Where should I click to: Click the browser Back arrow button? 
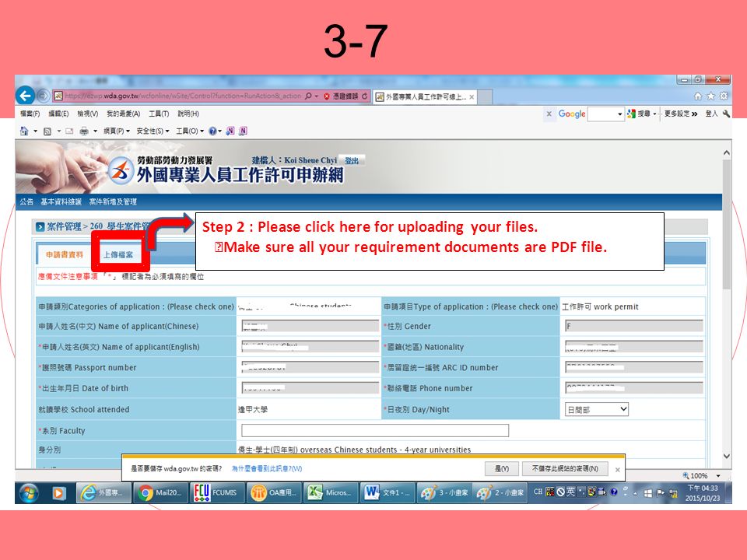[25, 96]
